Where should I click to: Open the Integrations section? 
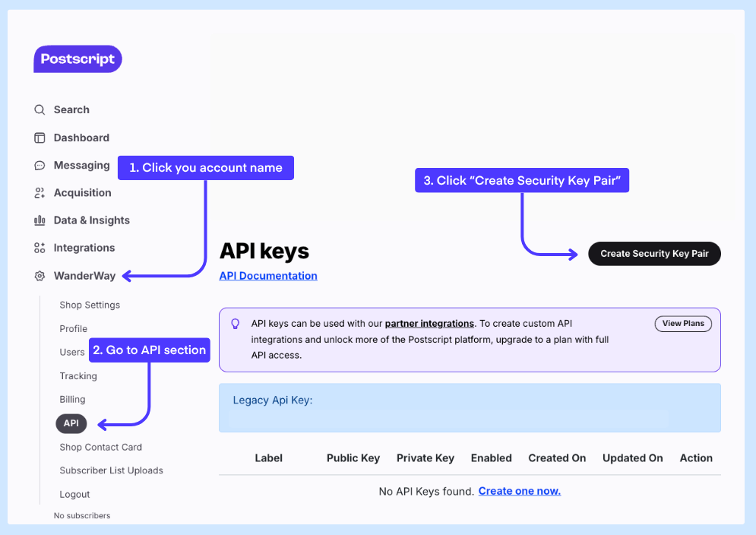coord(84,248)
